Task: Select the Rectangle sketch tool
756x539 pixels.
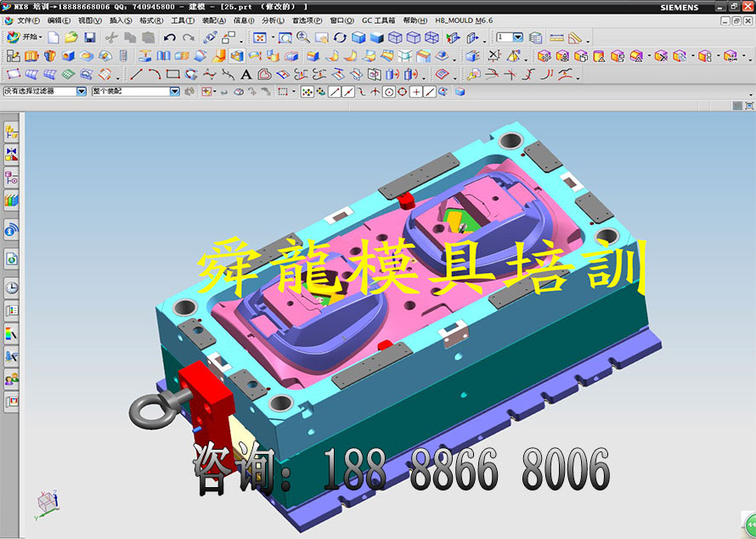Action: 172,74
